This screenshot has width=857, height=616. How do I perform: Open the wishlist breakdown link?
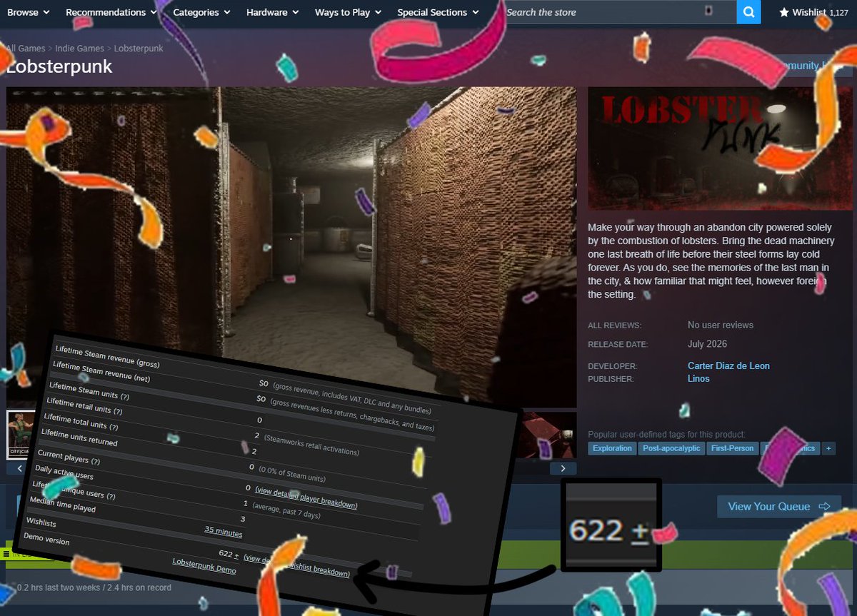297,565
